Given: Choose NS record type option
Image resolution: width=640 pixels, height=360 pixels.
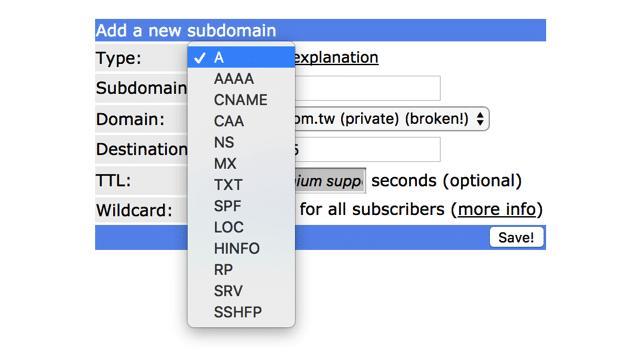Looking at the screenshot, I should (x=241, y=142).
